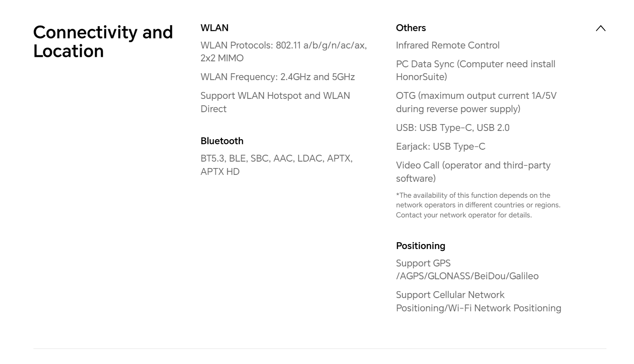Click the Cellular Network Positioning text
The width and height of the screenshot is (634, 364).
coord(478,301)
